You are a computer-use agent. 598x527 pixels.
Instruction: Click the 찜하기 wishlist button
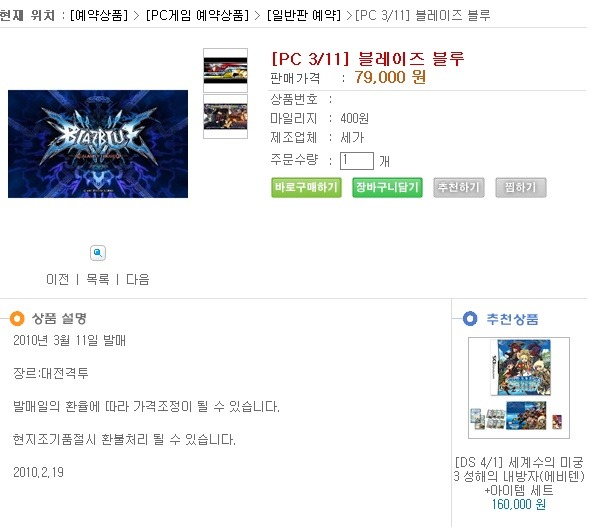(x=521, y=187)
